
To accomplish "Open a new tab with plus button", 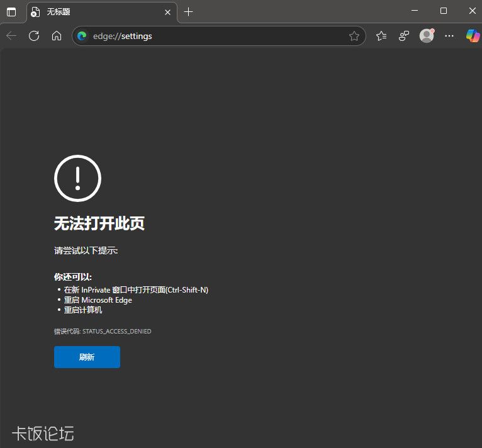I will (x=189, y=12).
